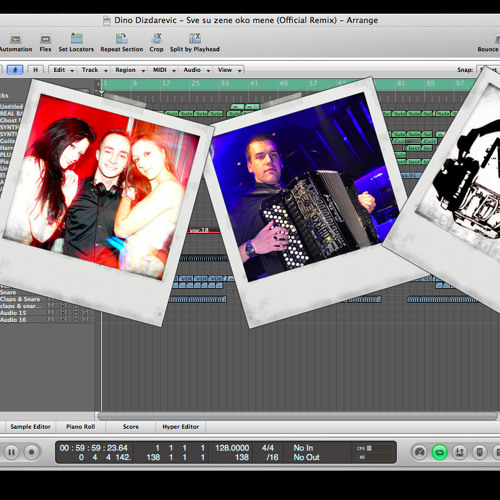The height and width of the screenshot is (500, 500).
Task: Select the voc.18 audio region
Action: click(x=204, y=230)
